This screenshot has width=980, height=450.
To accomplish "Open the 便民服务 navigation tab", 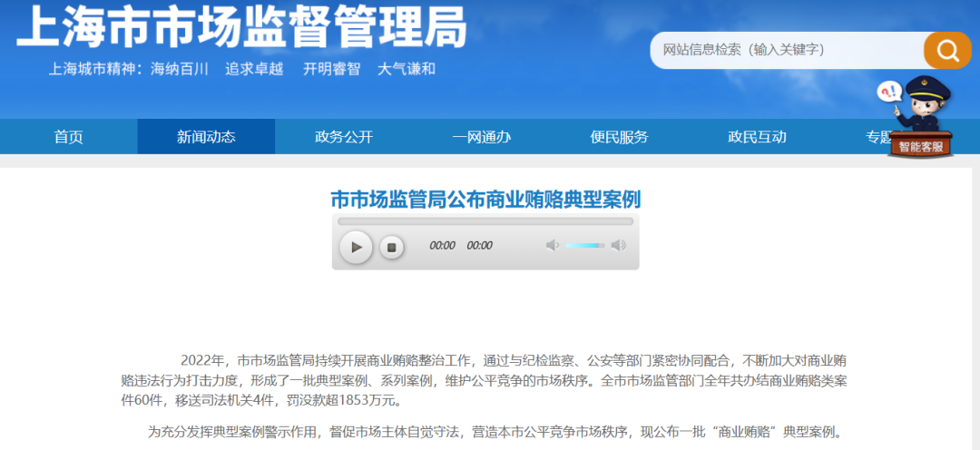I will tap(619, 137).
